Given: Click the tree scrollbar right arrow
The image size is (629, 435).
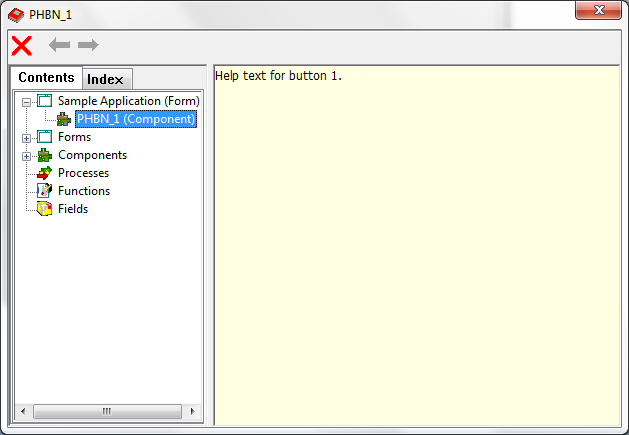Looking at the screenshot, I should 193,411.
